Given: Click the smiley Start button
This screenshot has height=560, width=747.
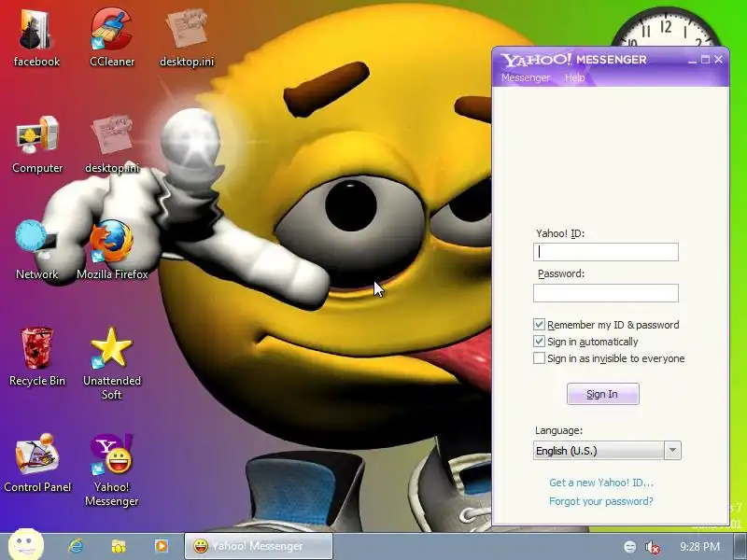Looking at the screenshot, I should 26,545.
